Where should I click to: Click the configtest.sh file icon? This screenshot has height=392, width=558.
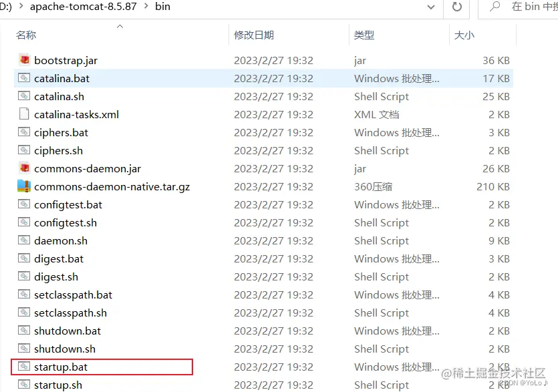click(24, 222)
